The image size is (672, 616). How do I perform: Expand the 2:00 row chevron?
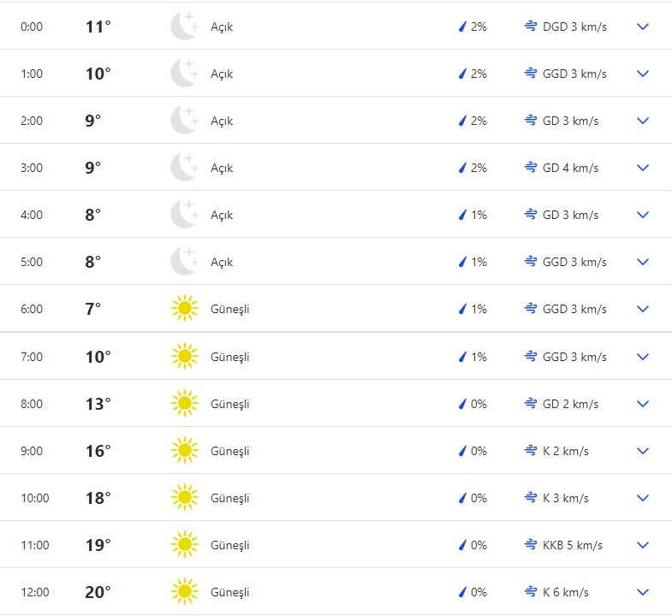(644, 121)
